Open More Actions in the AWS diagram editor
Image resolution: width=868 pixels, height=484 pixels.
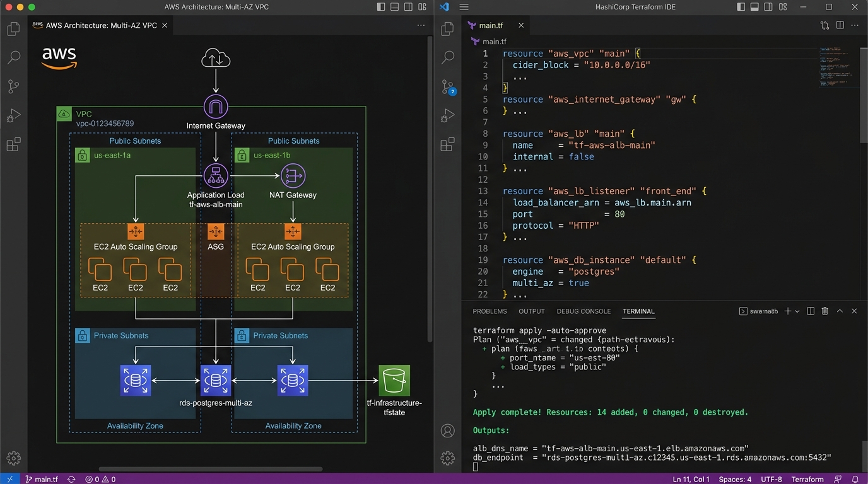click(x=421, y=25)
